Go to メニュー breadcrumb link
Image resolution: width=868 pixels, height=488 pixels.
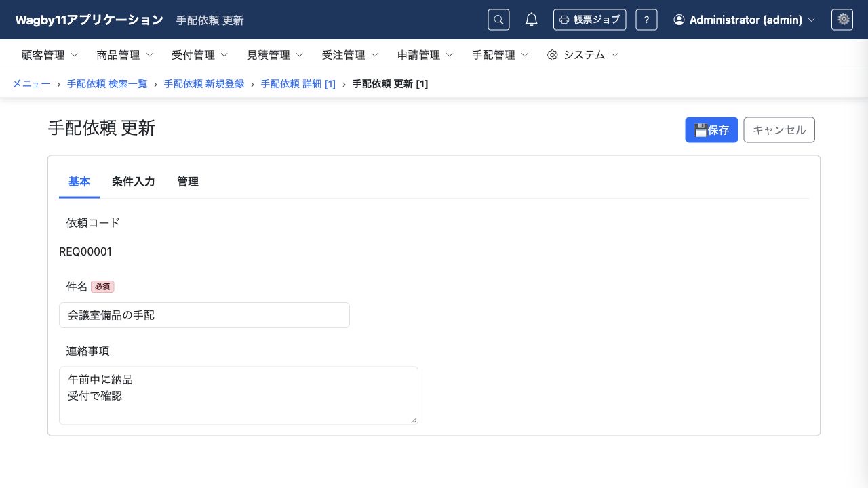(x=31, y=84)
